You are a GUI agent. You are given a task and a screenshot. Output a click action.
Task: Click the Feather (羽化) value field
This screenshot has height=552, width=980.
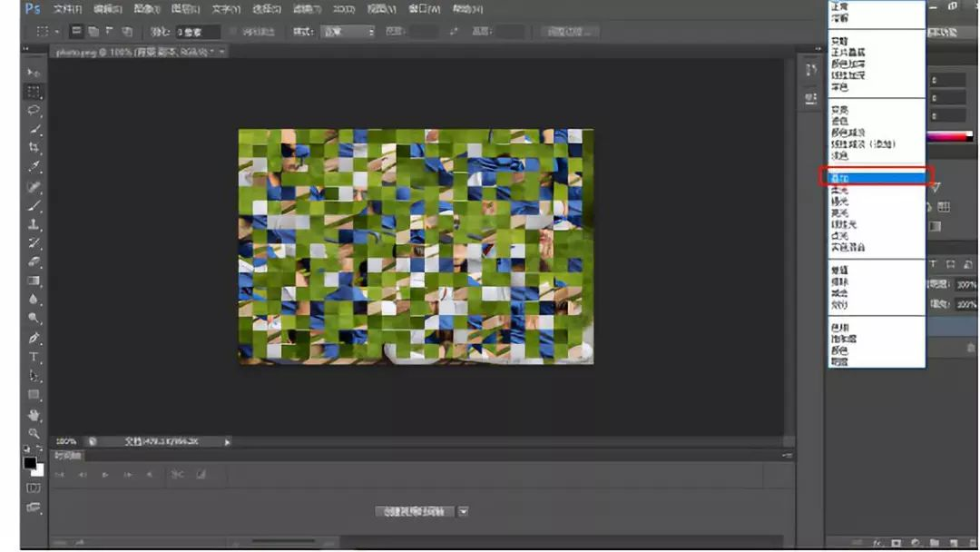(198, 31)
